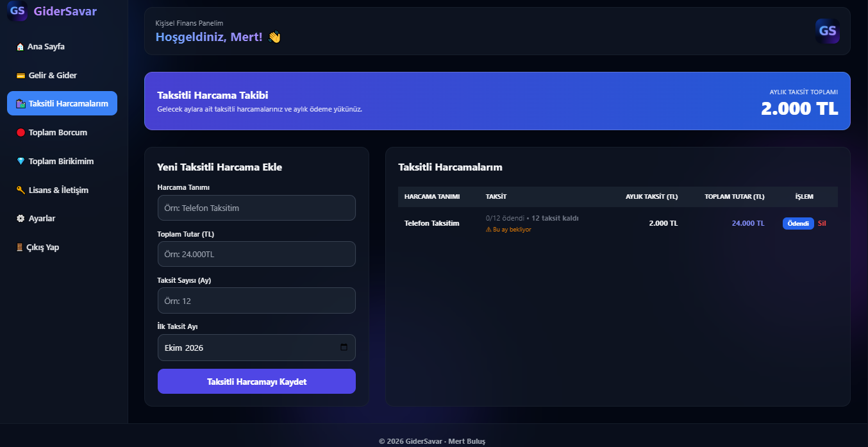Image resolution: width=868 pixels, height=447 pixels.
Task: Click the 2.000 TL total in the banner
Action: tap(799, 108)
